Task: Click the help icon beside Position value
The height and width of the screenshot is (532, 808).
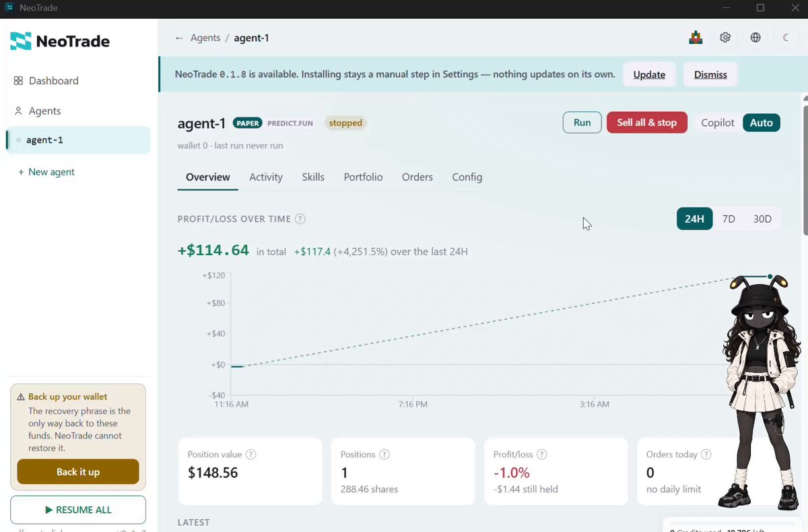Action: point(250,455)
